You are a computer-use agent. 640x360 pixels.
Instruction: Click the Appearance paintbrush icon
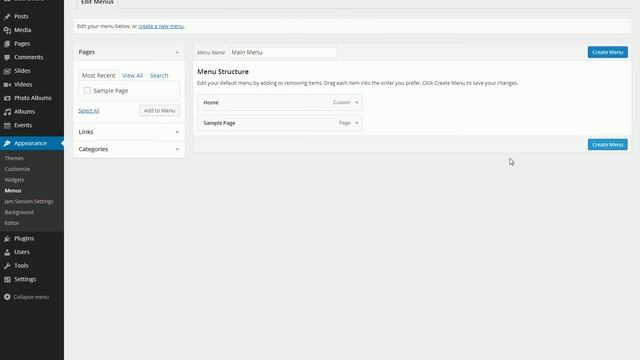click(7, 143)
